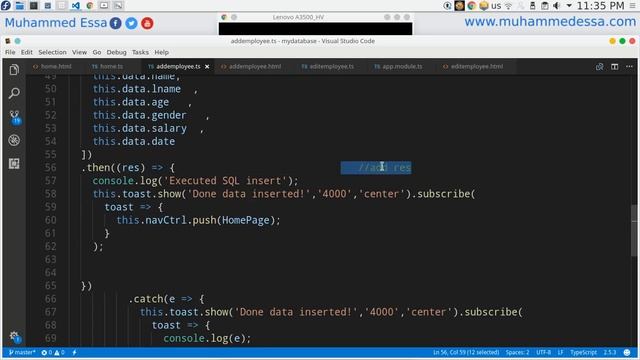Viewport: 640px width, 360px height.
Task: Close the addemployee.ts tab
Action: pos(207,67)
